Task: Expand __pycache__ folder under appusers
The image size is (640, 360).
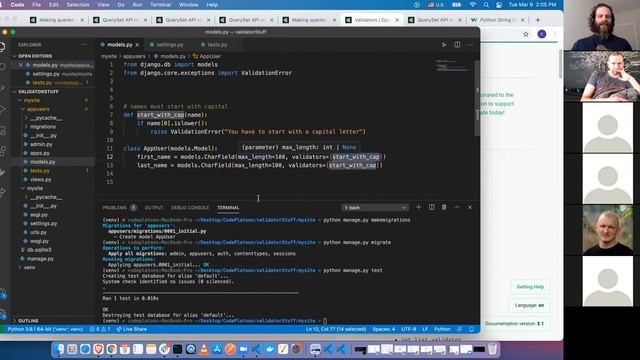Action: (46, 118)
